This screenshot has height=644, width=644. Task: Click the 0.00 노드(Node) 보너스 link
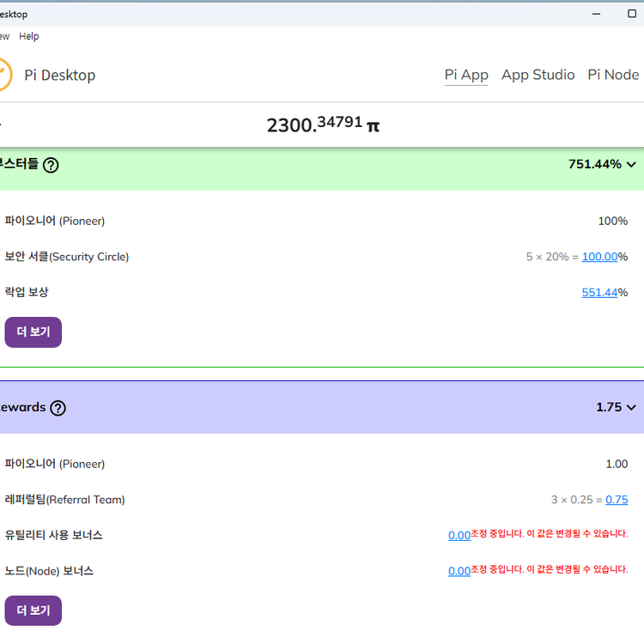point(459,571)
